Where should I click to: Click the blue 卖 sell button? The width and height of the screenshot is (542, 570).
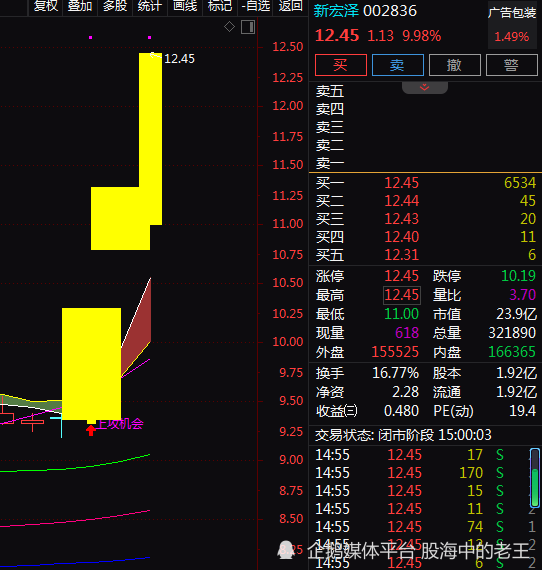point(398,65)
